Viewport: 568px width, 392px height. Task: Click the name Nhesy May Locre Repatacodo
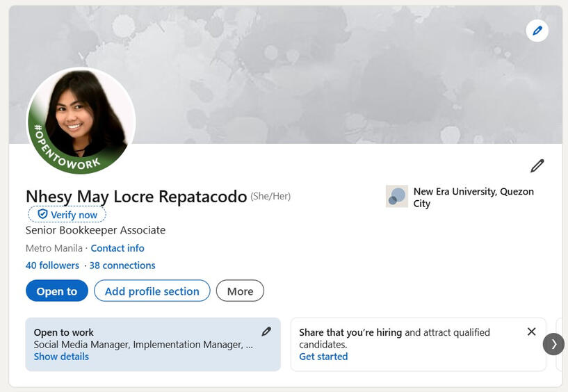pyautogui.click(x=136, y=197)
